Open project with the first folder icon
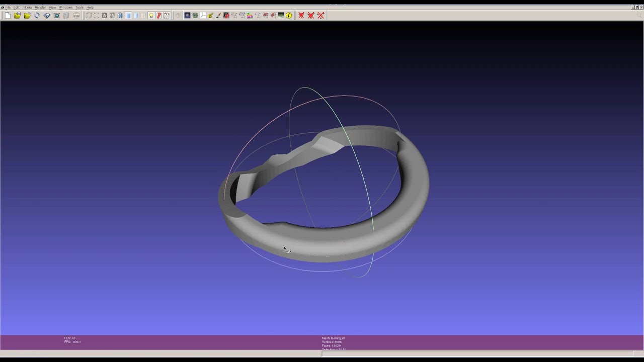This screenshot has height=362, width=644. point(18,16)
